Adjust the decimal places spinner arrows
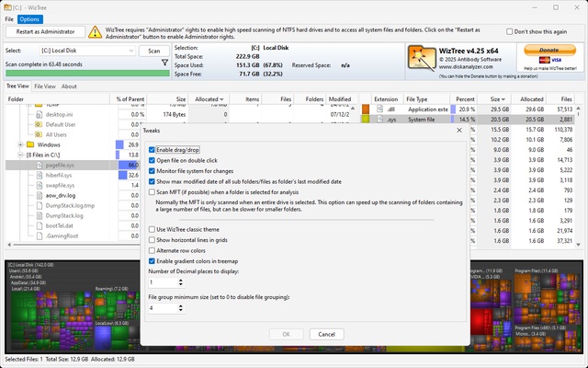Screen dimensions: 588x368 coord(181,282)
